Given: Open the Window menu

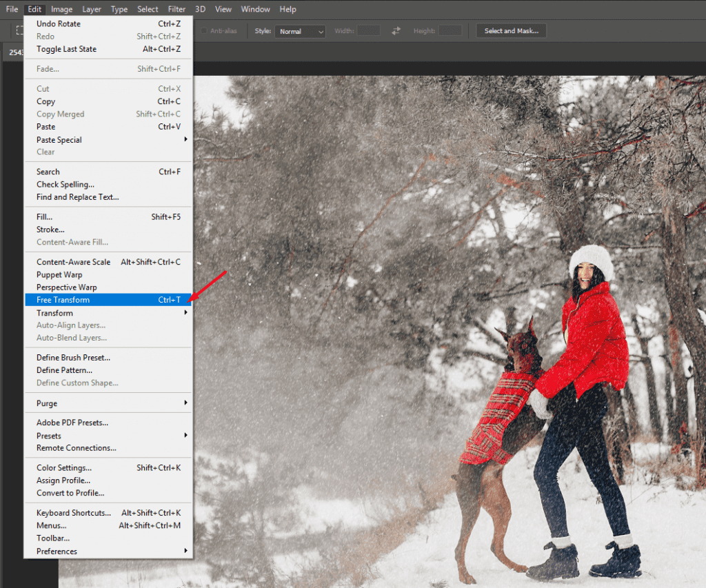Looking at the screenshot, I should point(255,9).
